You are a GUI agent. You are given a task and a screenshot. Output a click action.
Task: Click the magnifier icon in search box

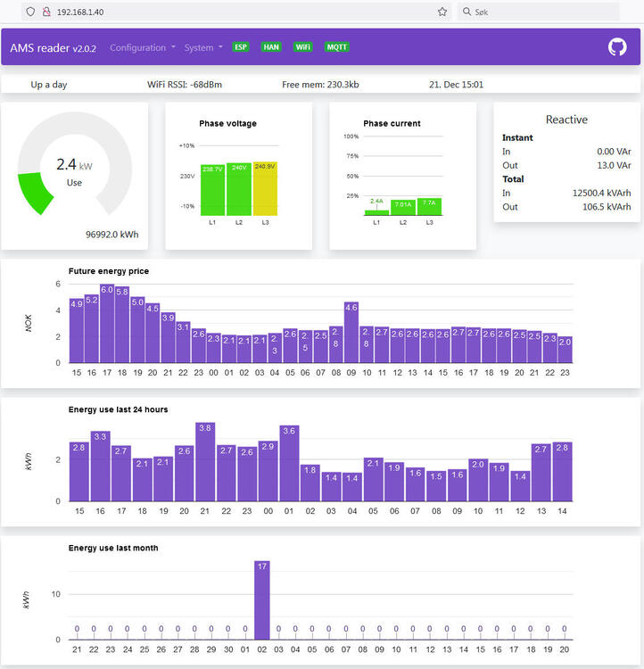pos(468,12)
